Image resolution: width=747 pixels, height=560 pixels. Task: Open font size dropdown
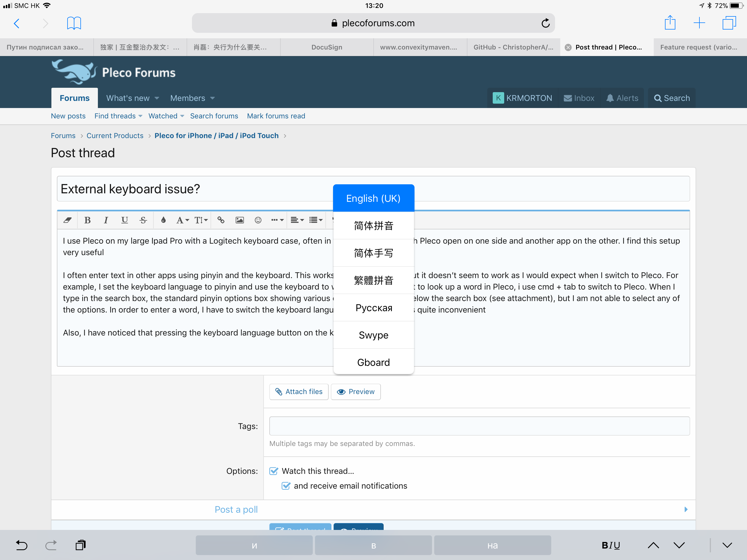[201, 220]
